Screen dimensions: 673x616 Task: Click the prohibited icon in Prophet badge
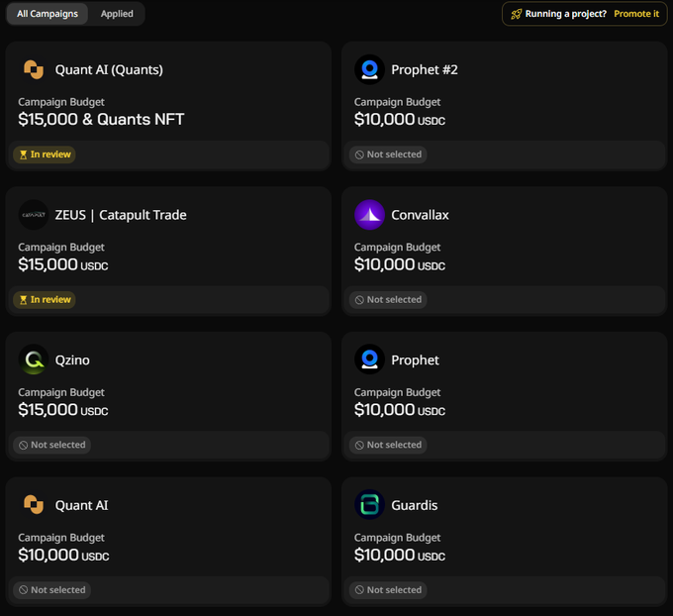(x=359, y=445)
